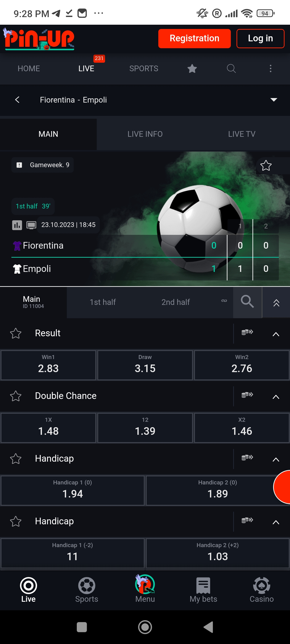
Task: Add the match to favorites with the star
Action: [266, 165]
